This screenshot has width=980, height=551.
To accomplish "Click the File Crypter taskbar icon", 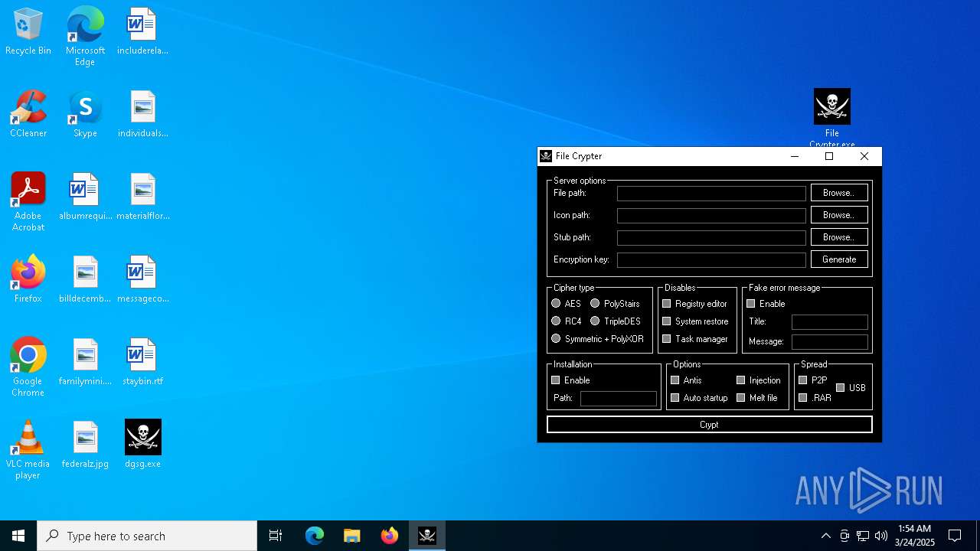I will (x=427, y=536).
